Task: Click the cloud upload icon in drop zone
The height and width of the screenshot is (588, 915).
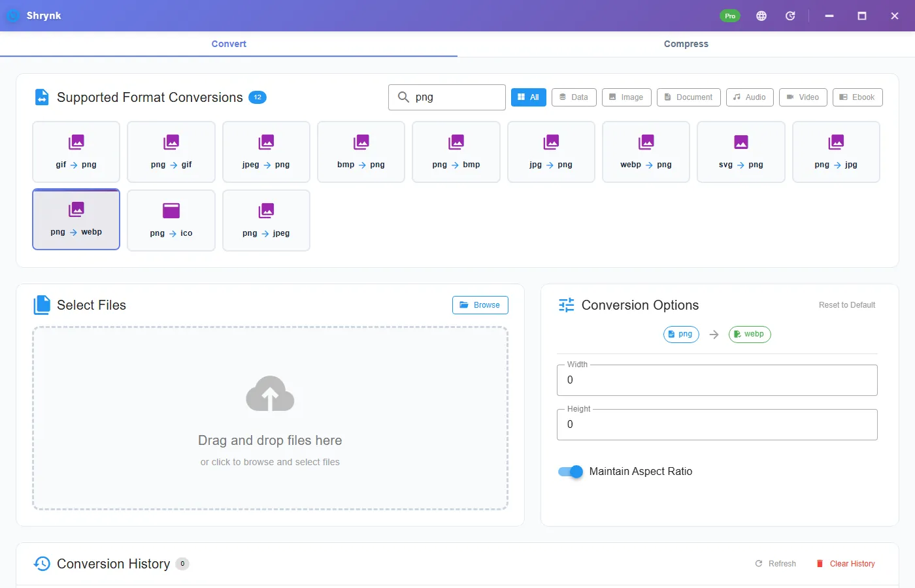Action: (270, 394)
